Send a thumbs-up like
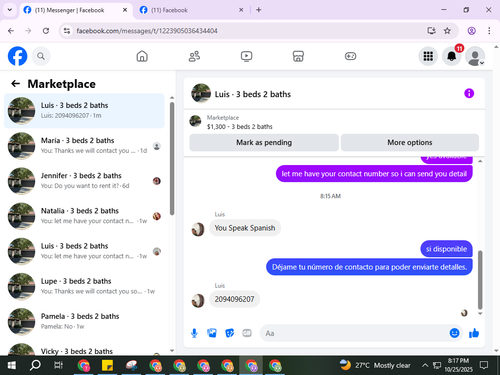The width and height of the screenshot is (500, 375). [474, 333]
